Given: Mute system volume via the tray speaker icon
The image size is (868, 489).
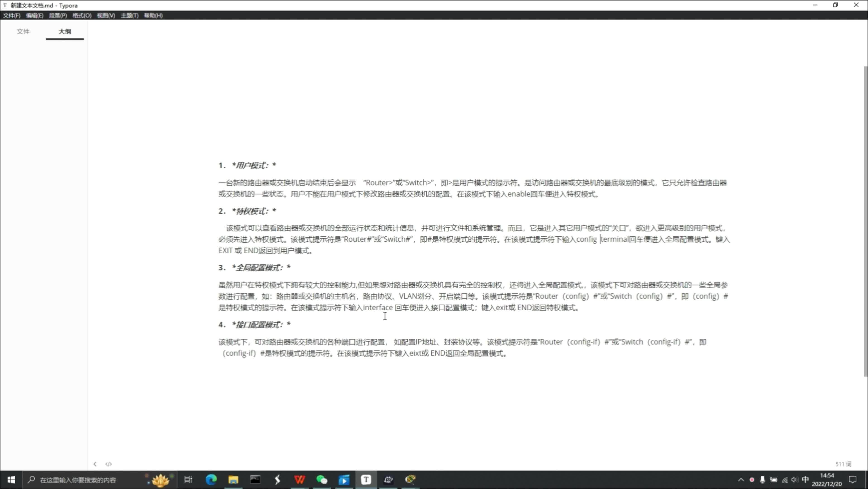Looking at the screenshot, I should pos(794,479).
